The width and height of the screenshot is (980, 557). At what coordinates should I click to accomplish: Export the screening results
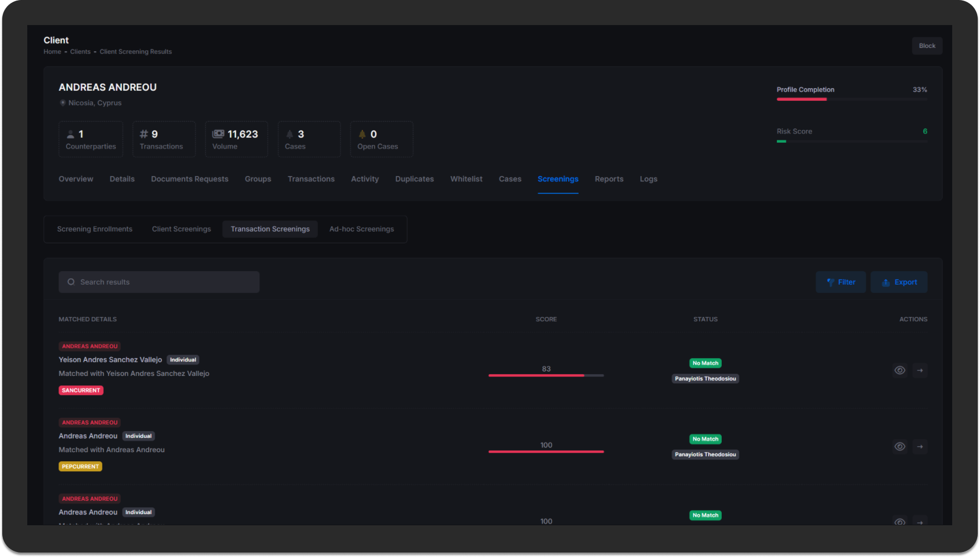point(899,282)
